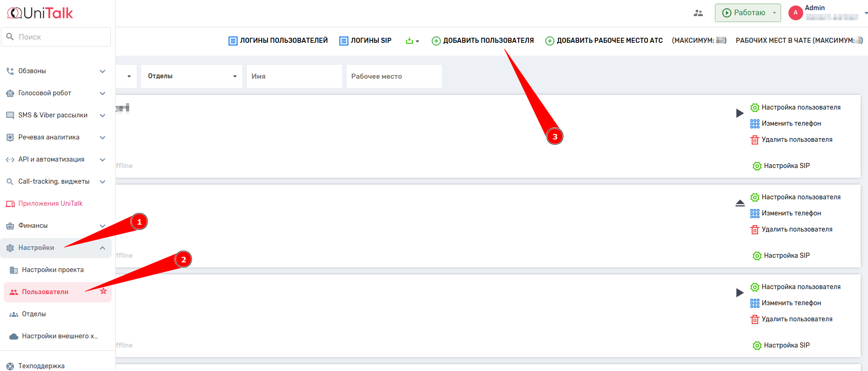This screenshot has height=371, width=868.
Task: Click the play arrow icon on first user card
Action: pos(739,113)
